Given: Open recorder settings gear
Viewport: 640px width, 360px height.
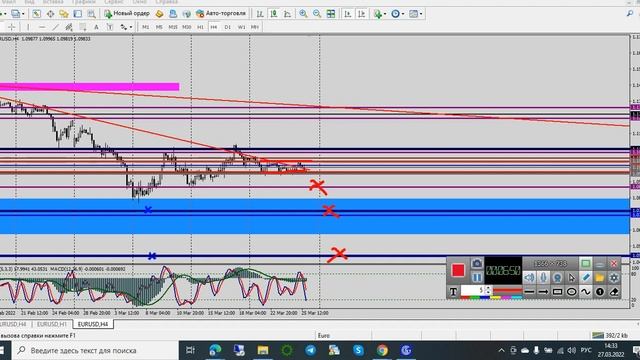Looking at the screenshot, I should coord(614,278).
